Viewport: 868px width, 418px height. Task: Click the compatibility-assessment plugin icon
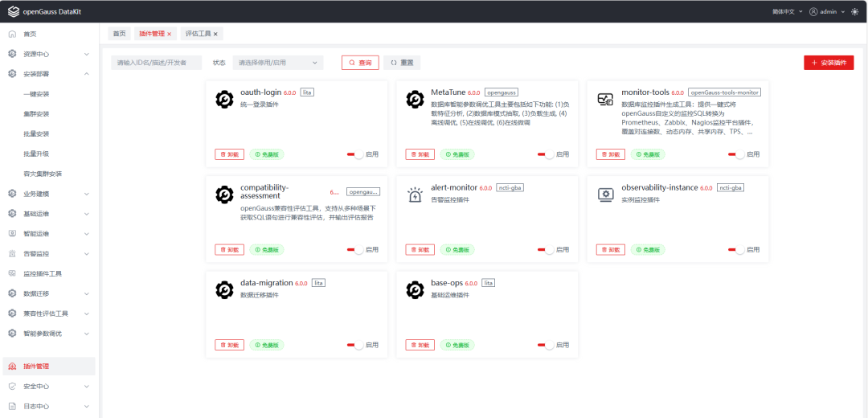pos(224,195)
